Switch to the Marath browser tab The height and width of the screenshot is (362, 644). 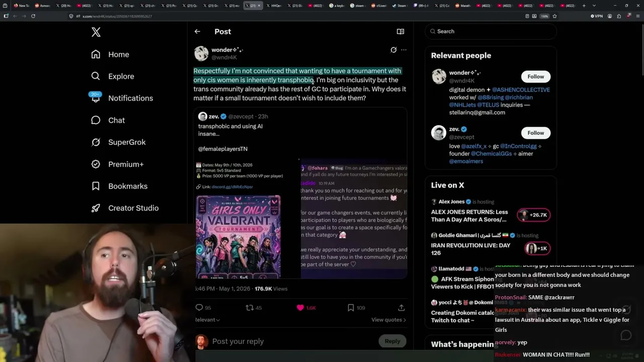tap(464, 6)
